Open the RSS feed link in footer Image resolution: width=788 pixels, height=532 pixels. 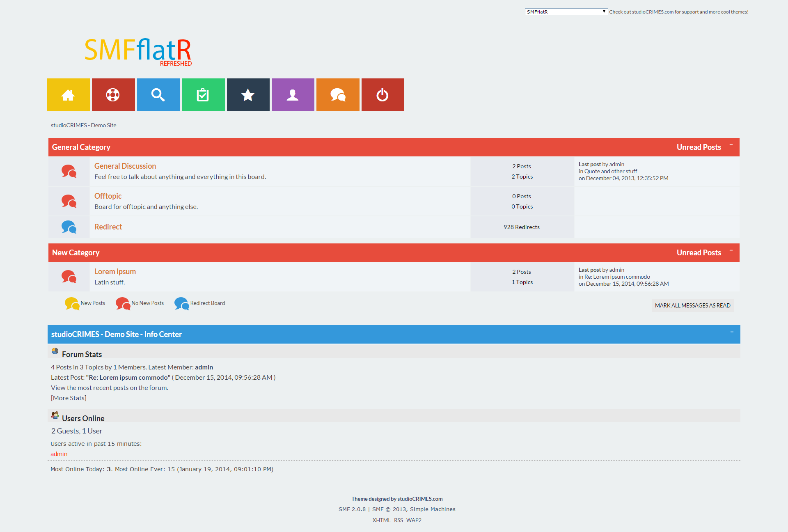coord(398,520)
